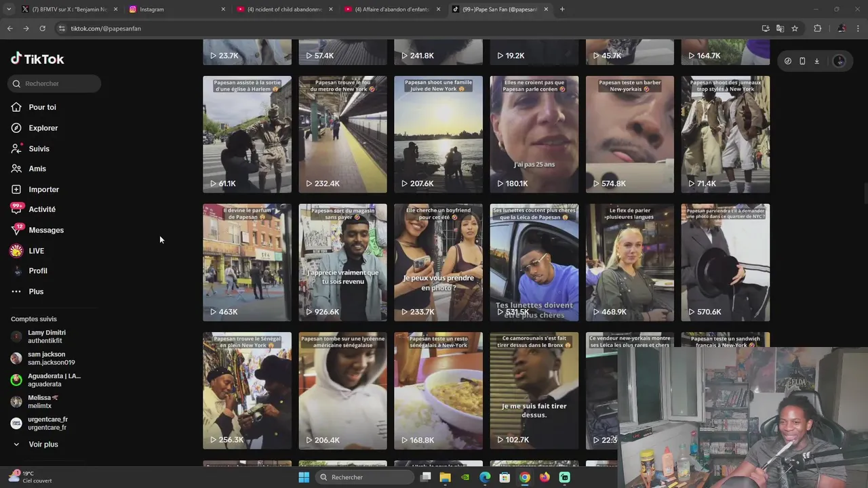Open a new browser tab
868x488 pixels.
562,9
